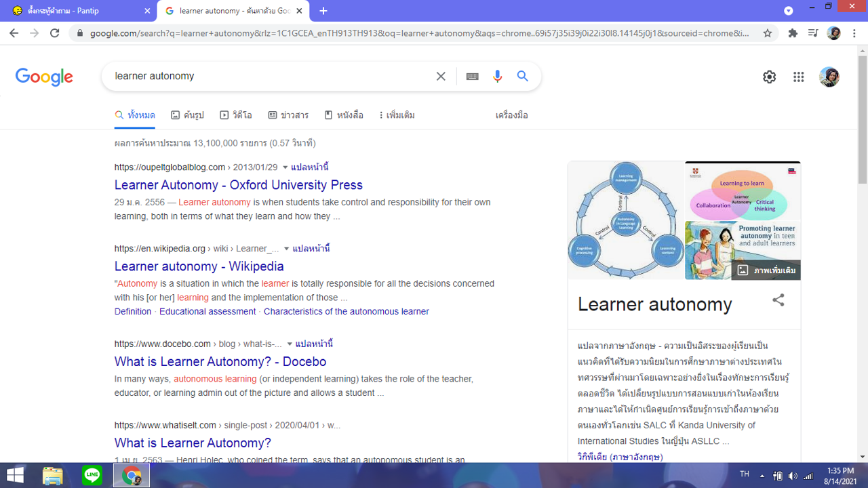Open Learner autonomy - Wikipedia result
Screen dimensions: 868x488
coord(199,266)
